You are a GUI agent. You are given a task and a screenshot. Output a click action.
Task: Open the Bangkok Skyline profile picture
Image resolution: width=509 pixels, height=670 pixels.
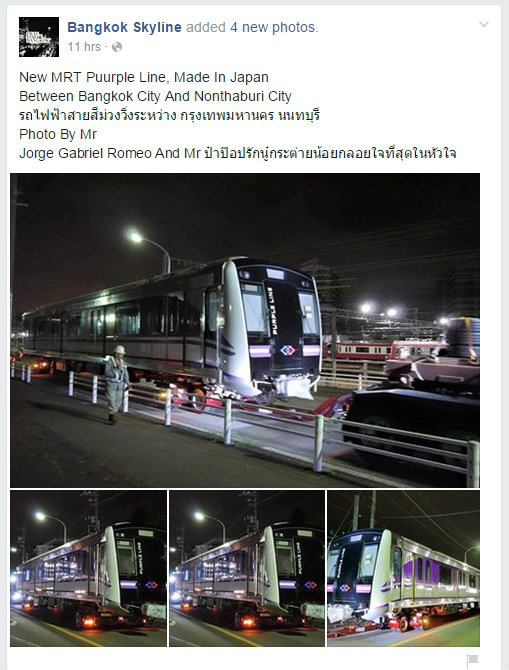click(x=39, y=37)
